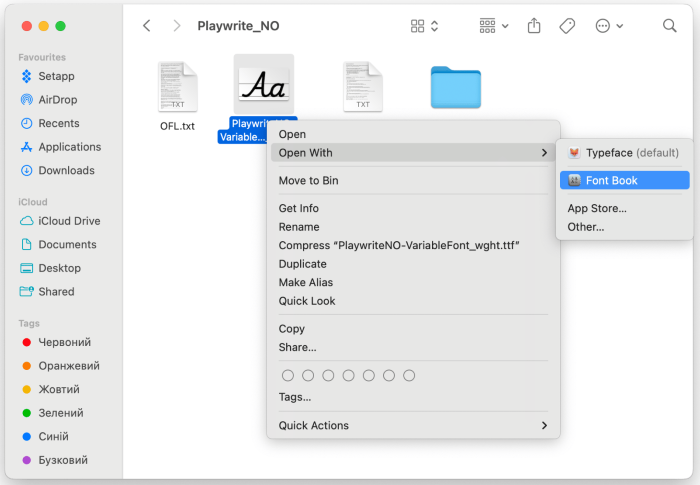Open with Typeface (default)
Image resolution: width=700 pixels, height=485 pixels.
pos(625,153)
